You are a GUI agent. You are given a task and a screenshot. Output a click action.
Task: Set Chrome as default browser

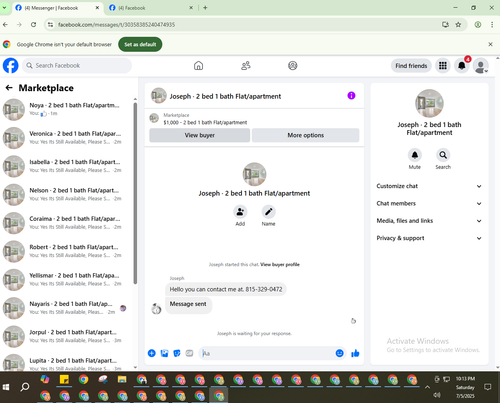click(x=140, y=44)
